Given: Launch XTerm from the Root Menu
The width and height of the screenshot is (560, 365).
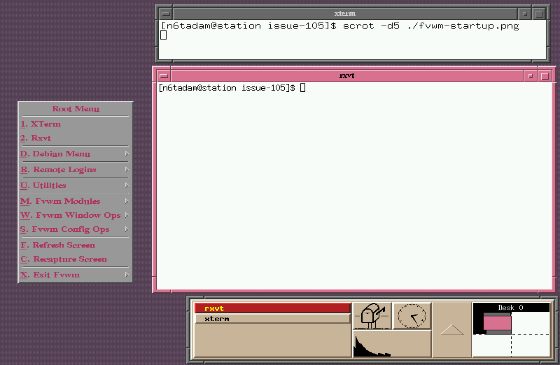Looking at the screenshot, I should coord(75,124).
